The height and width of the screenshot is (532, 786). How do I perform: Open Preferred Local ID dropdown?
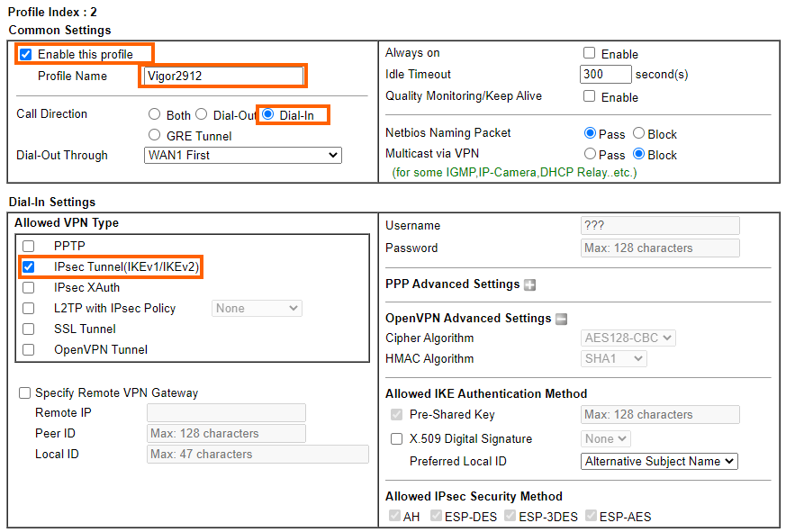[659, 461]
